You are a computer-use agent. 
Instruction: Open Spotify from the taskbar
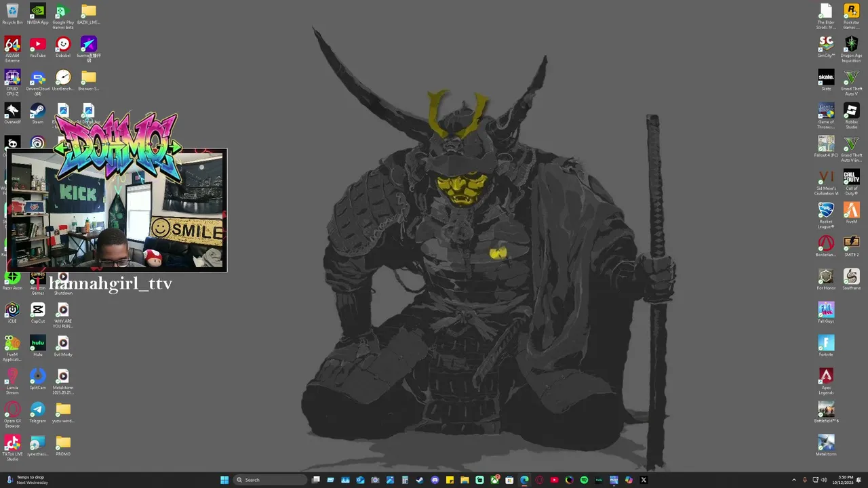coord(584,480)
